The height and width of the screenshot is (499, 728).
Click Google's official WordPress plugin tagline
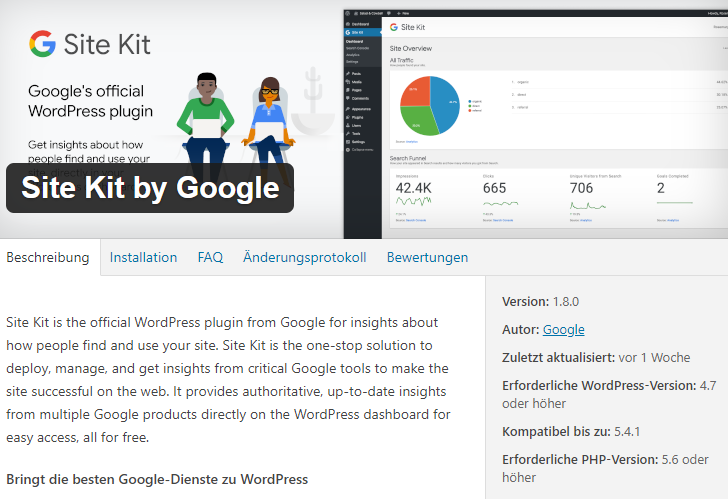coord(90,101)
